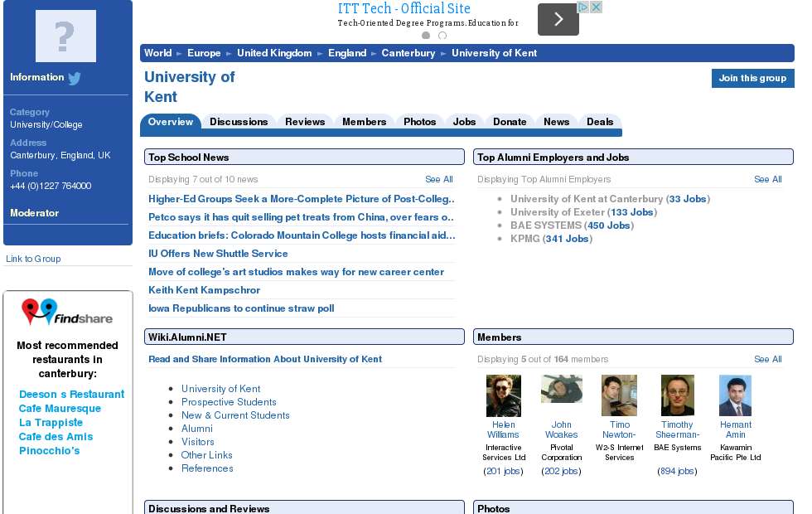
Task: Open the Higher-Ed Groups news headline
Action: pos(302,199)
